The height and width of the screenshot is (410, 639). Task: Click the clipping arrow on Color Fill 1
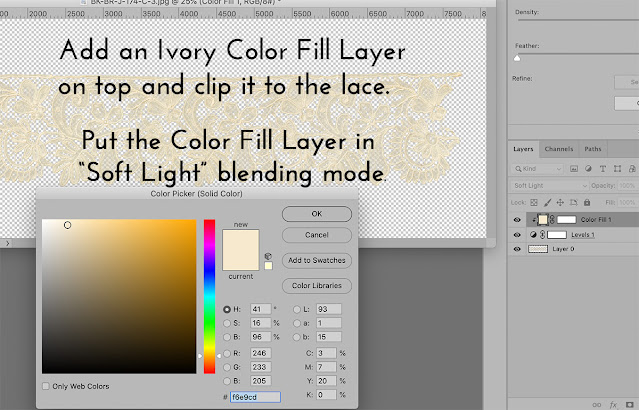pyautogui.click(x=534, y=220)
